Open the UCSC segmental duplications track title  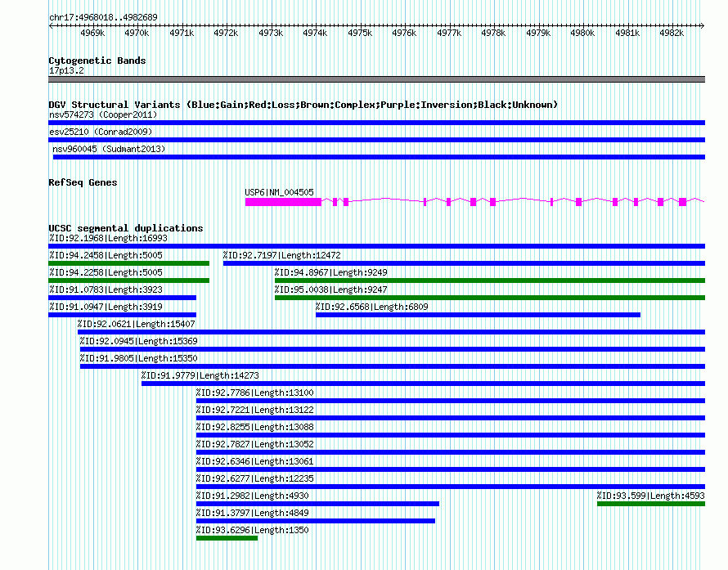(x=126, y=228)
